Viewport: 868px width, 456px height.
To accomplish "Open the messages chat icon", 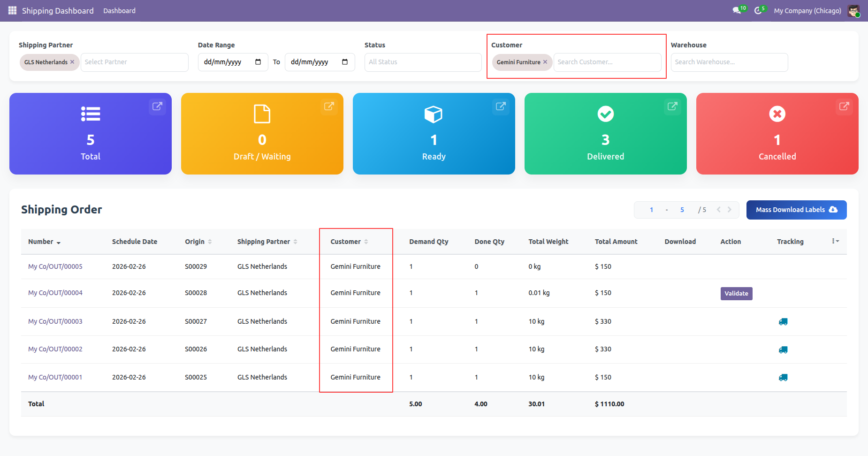I will pos(737,10).
